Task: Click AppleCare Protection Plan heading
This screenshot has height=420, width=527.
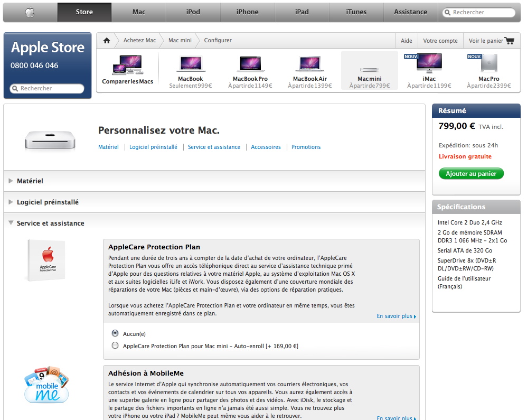Action: click(x=154, y=247)
